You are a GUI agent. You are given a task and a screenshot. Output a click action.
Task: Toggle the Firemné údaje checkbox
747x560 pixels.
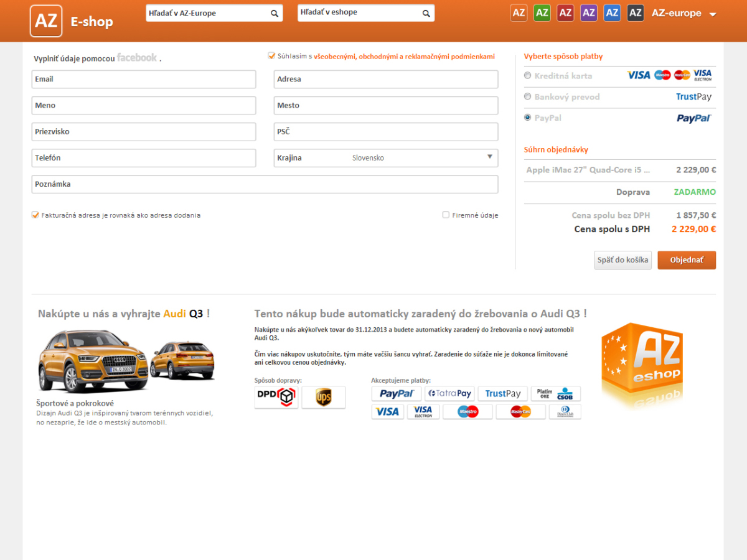pos(446,215)
